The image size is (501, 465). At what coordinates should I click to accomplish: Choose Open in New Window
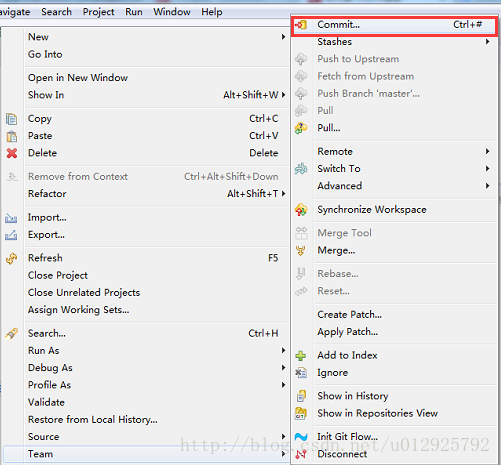[x=78, y=78]
